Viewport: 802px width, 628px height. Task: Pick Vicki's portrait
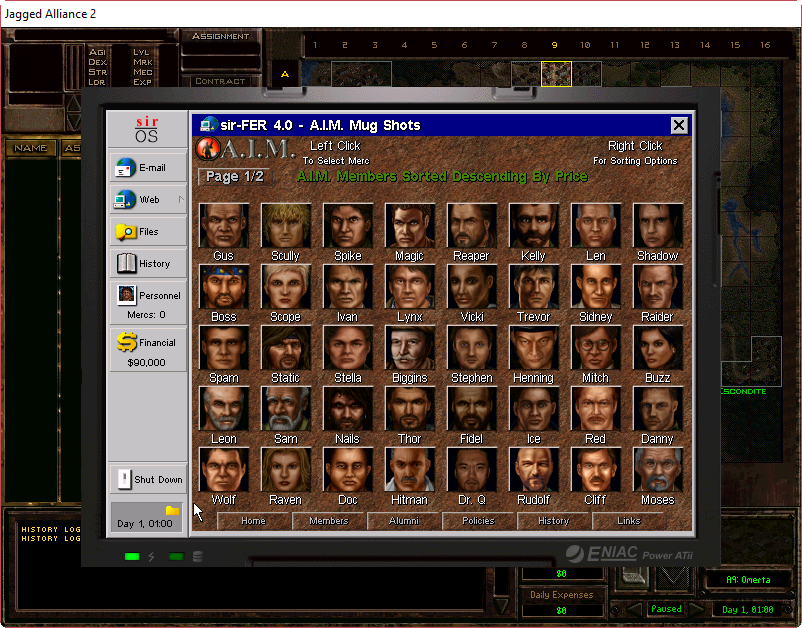click(472, 286)
